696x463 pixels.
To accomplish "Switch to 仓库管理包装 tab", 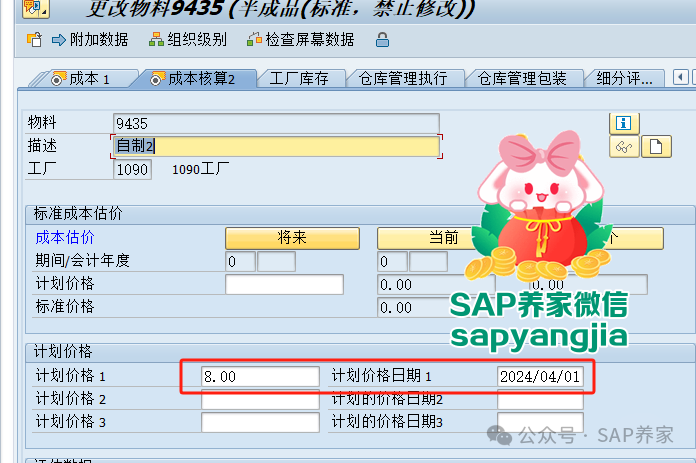I will pos(522,79).
